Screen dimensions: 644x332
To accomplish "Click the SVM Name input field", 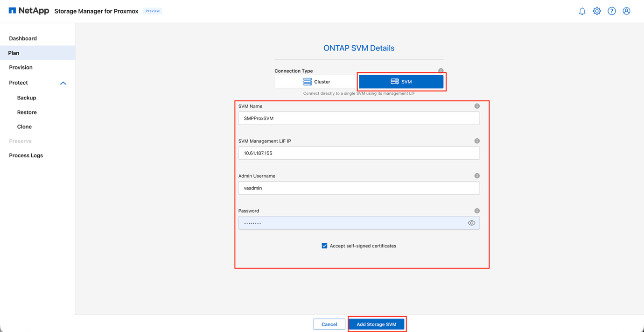I will [359, 118].
